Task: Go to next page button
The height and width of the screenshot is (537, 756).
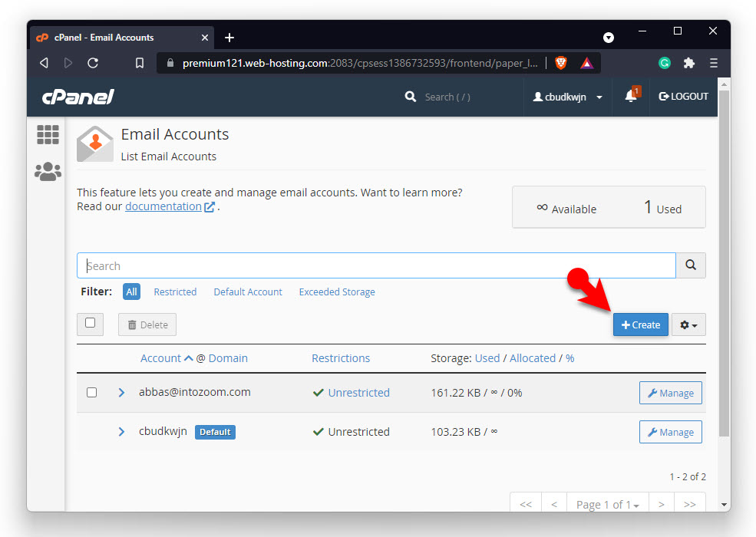Action: click(662, 504)
